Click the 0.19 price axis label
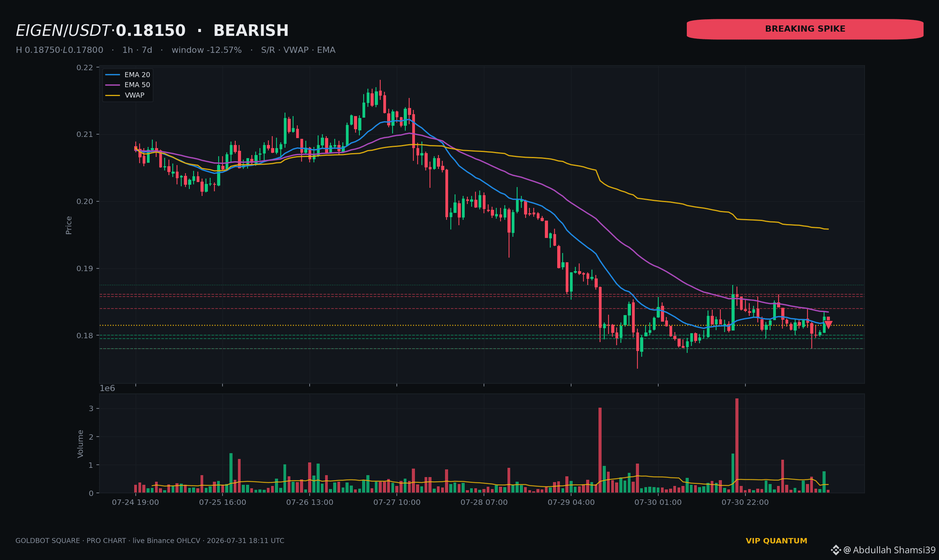The image size is (939, 560). (85, 269)
